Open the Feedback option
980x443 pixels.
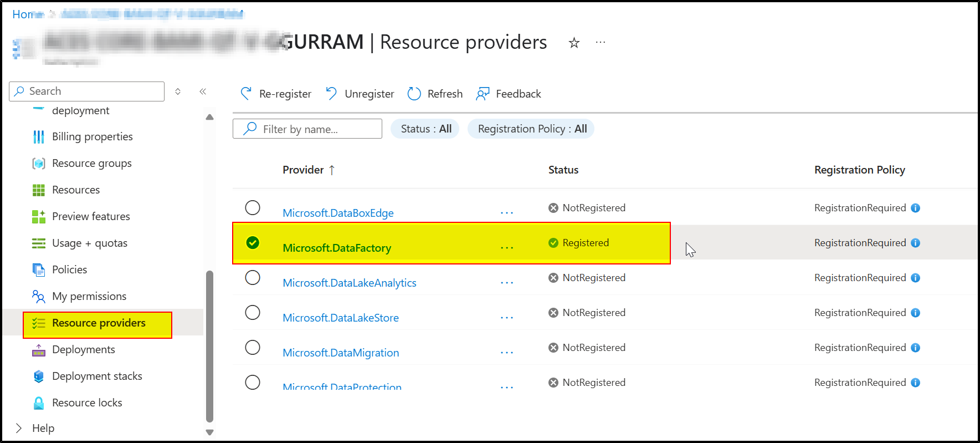click(508, 94)
